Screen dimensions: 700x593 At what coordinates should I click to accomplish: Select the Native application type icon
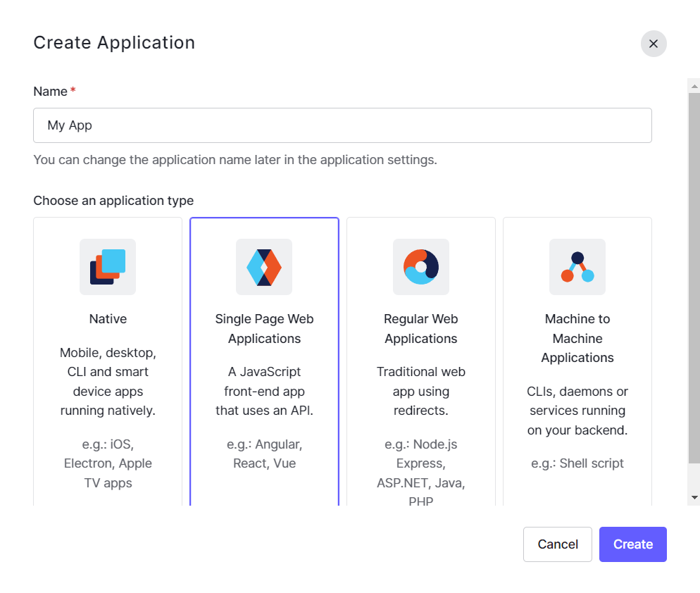[107, 267]
